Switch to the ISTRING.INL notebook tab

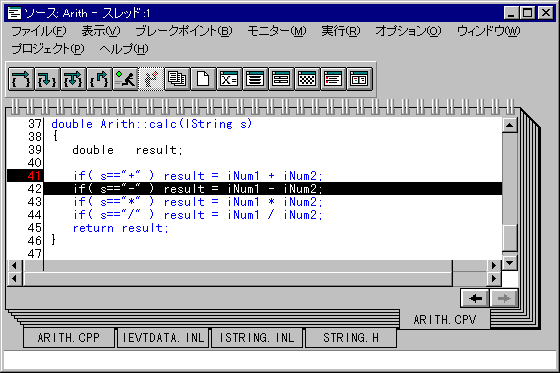tap(257, 338)
